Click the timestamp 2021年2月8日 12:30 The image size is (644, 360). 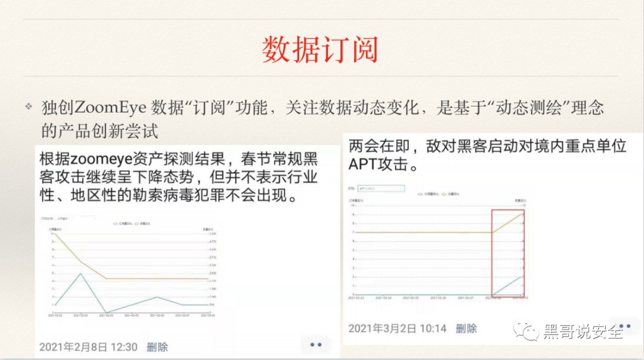click(x=88, y=347)
